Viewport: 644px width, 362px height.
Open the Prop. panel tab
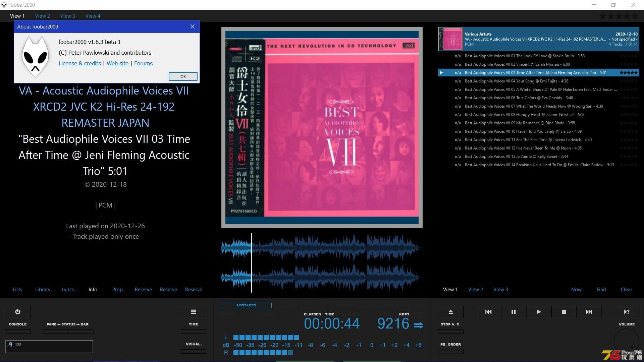coord(118,290)
